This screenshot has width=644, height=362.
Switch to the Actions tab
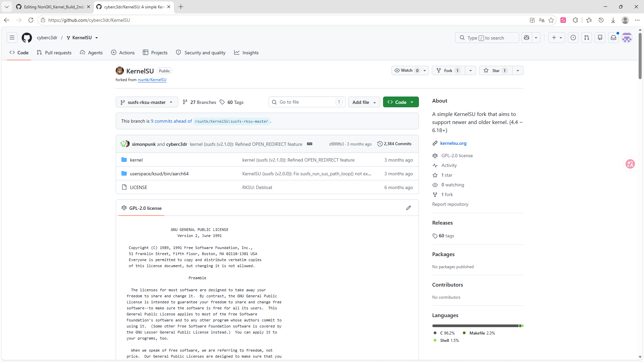tap(123, 53)
